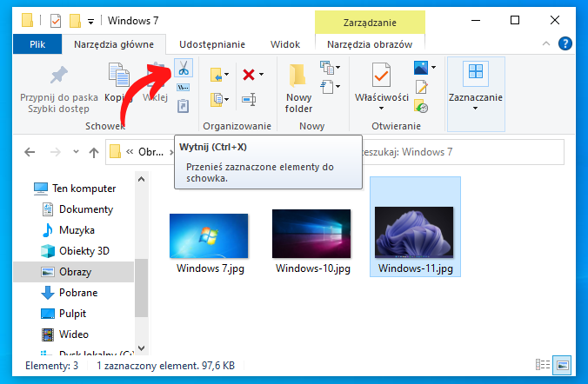
Task: Expand the Właściwości dropdown arrow
Action: tap(381, 109)
